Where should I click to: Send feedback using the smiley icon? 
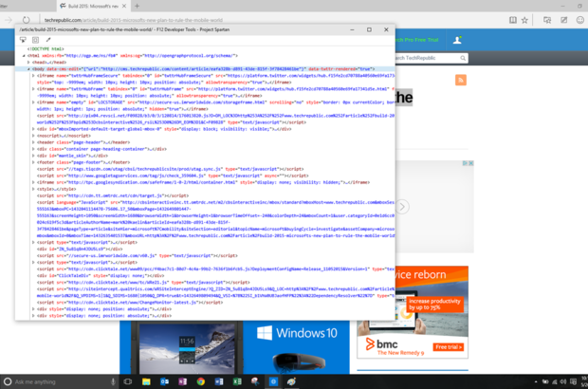580,20
